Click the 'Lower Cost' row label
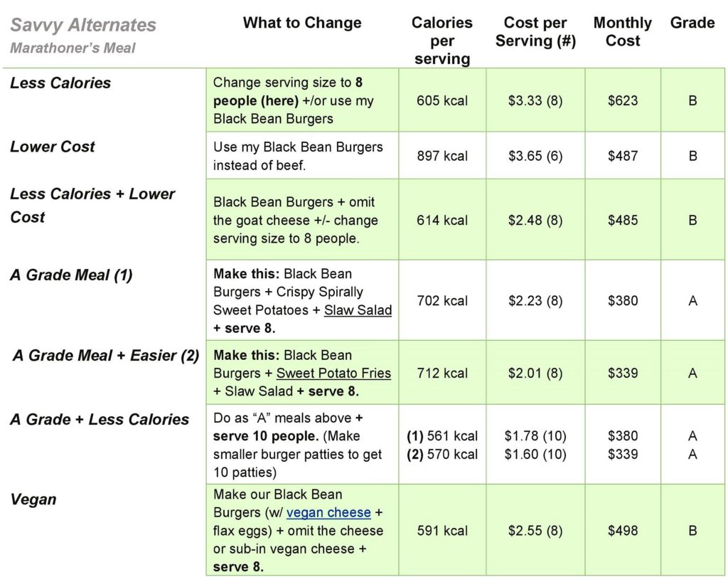 [x=53, y=147]
